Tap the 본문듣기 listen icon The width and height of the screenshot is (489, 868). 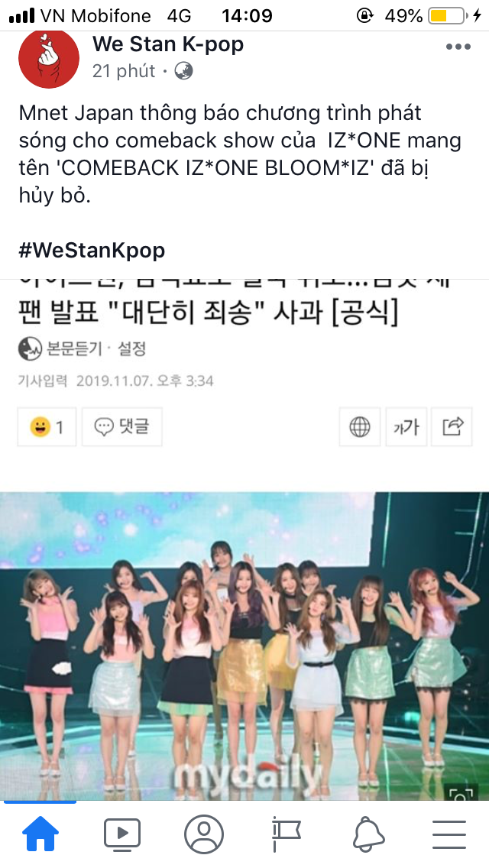tap(30, 348)
